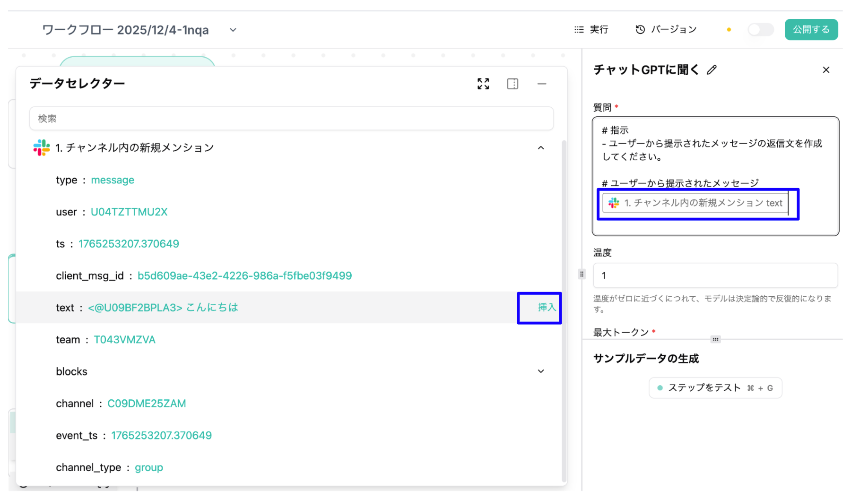Click the Slack icon beside チャンネル内の新規メンション
This screenshot has height=499, width=868.
41,147
